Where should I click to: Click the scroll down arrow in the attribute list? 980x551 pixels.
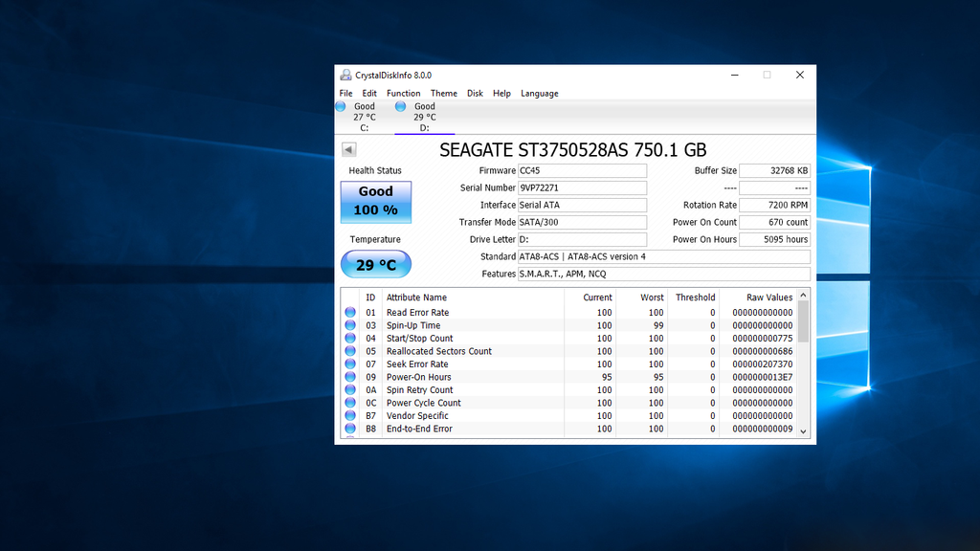pos(803,431)
